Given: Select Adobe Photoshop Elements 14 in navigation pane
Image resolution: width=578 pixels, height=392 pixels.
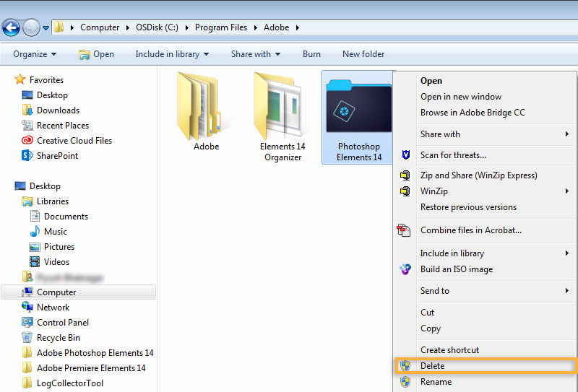Looking at the screenshot, I should [x=87, y=353].
